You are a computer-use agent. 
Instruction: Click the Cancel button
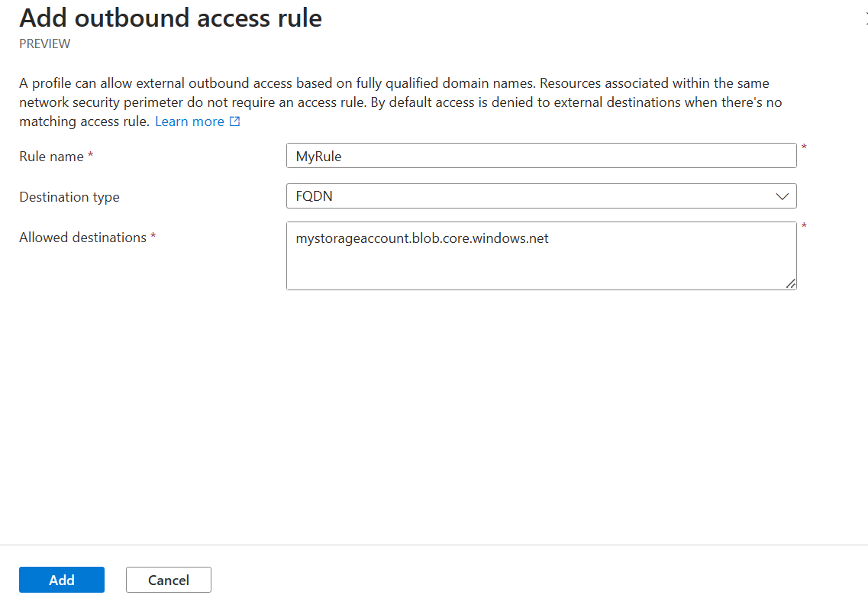click(168, 580)
